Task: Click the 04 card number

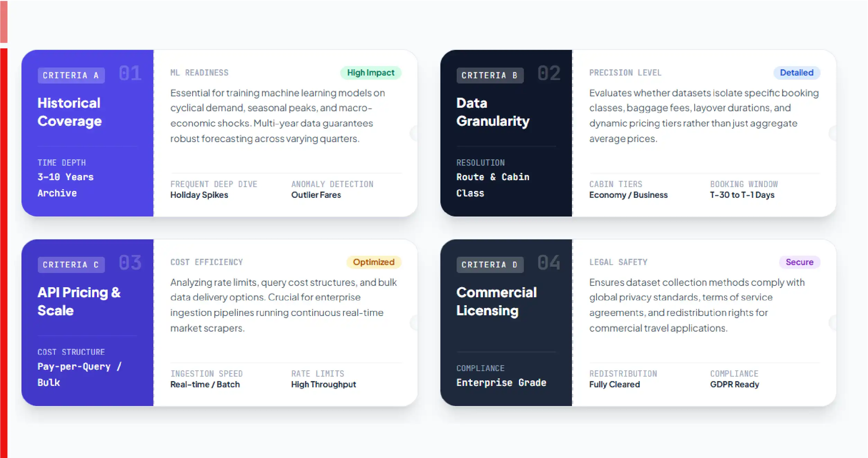Action: tap(549, 263)
